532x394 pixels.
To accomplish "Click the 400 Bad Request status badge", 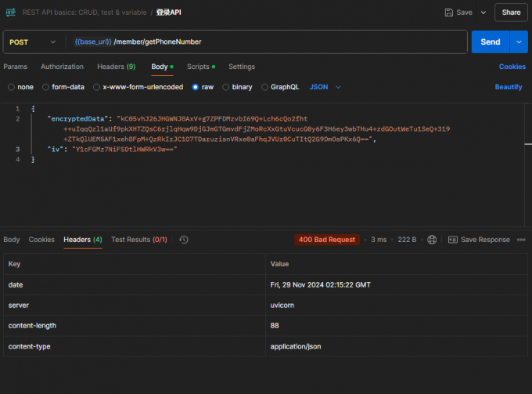I will point(327,240).
